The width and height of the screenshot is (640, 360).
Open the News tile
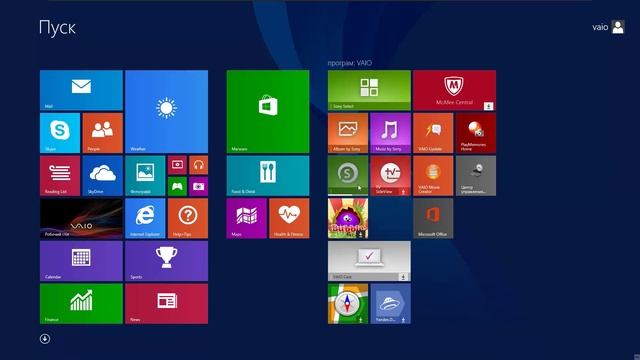[x=167, y=304]
